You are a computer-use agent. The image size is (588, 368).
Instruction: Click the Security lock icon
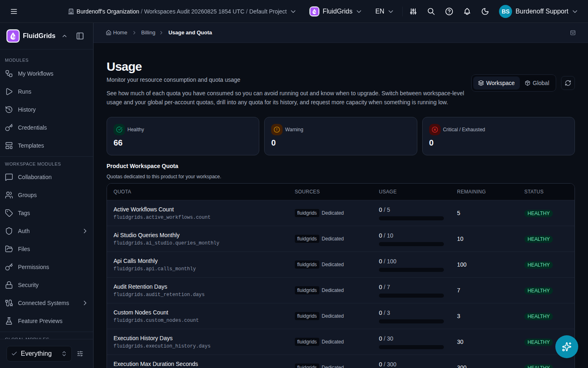pos(9,285)
